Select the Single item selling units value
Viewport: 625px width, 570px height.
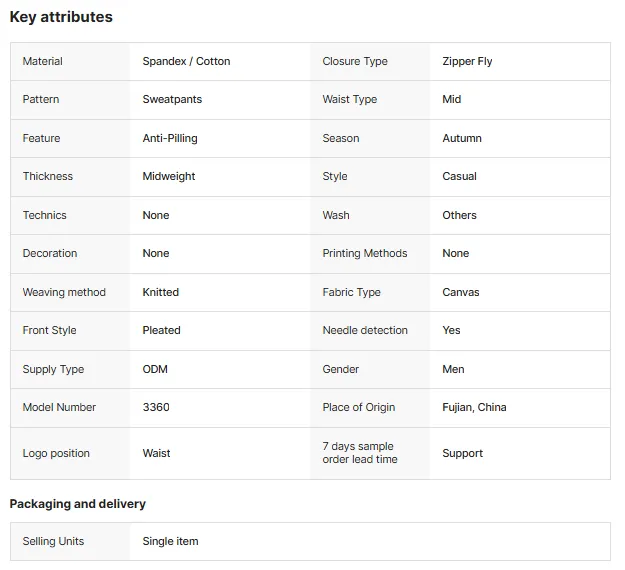170,541
